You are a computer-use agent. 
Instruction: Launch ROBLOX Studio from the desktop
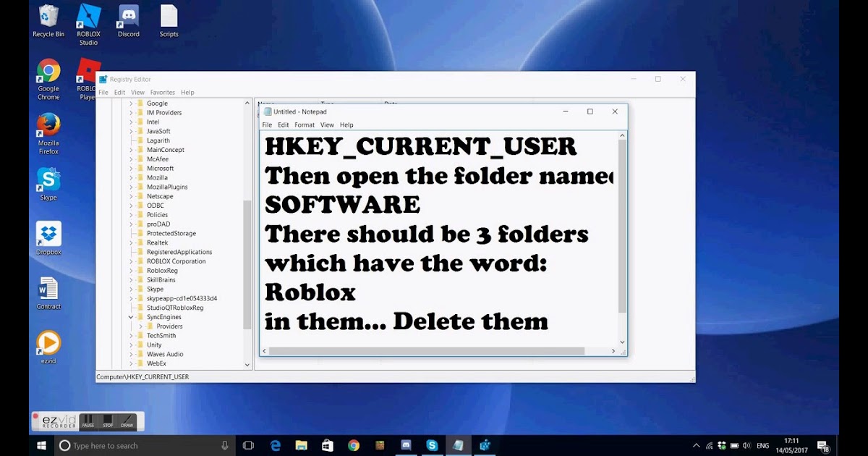[88, 24]
